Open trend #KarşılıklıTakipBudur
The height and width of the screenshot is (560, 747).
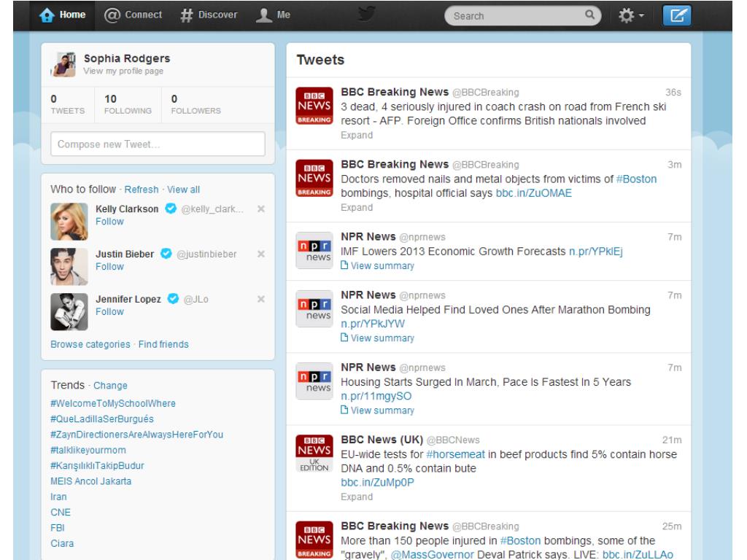[97, 466]
